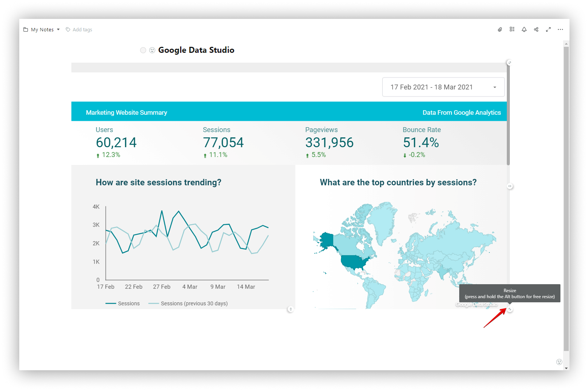
Task: Click the Marketing Website Summary header
Action: [x=127, y=112]
